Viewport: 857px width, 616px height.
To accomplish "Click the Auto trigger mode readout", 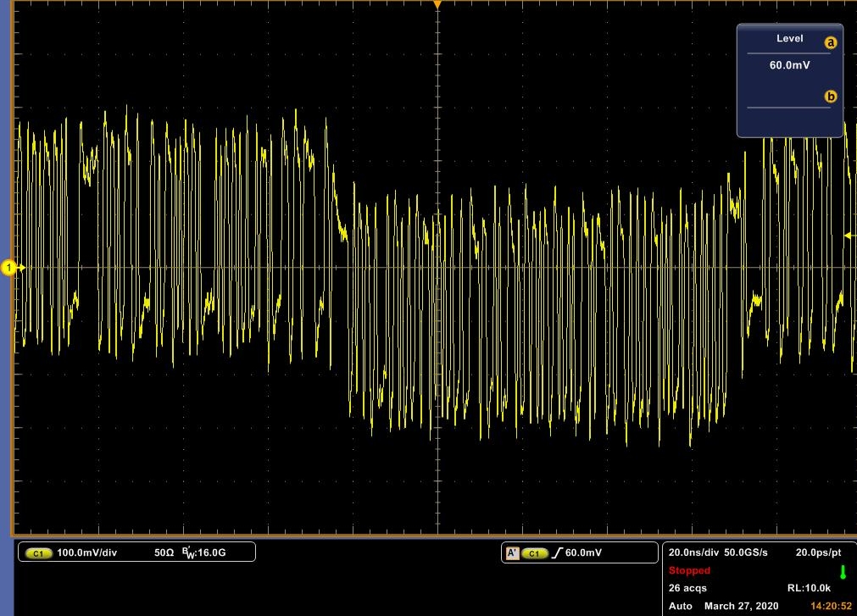I will click(681, 606).
